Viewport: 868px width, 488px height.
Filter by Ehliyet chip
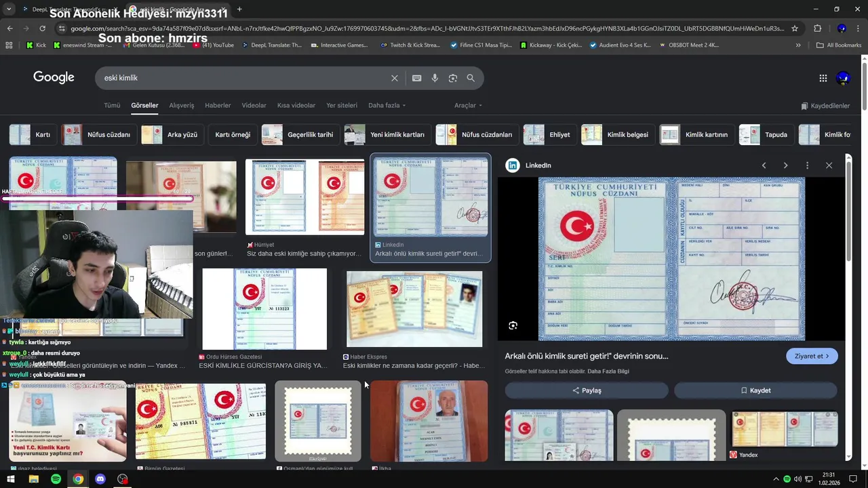pos(549,135)
